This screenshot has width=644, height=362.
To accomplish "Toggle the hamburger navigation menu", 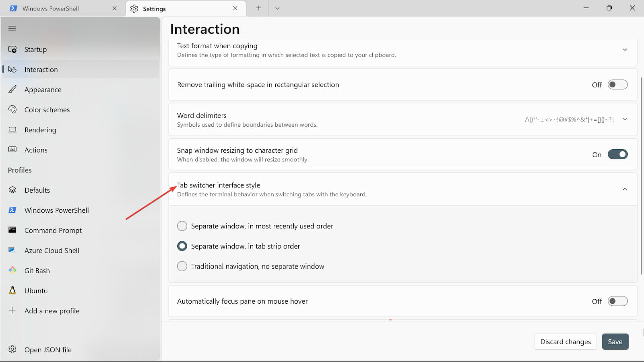I will [x=12, y=29].
